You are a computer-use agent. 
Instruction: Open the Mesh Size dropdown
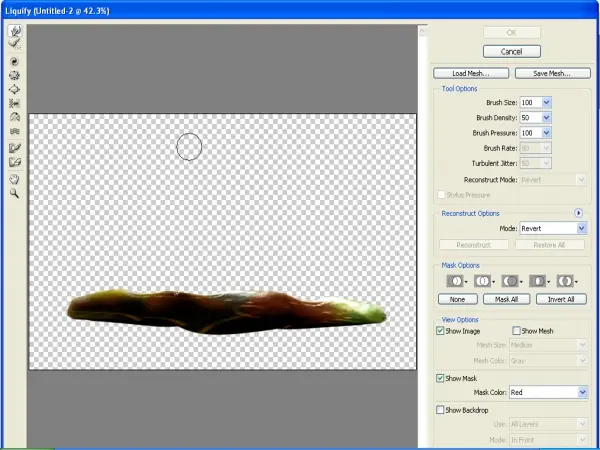click(x=548, y=345)
